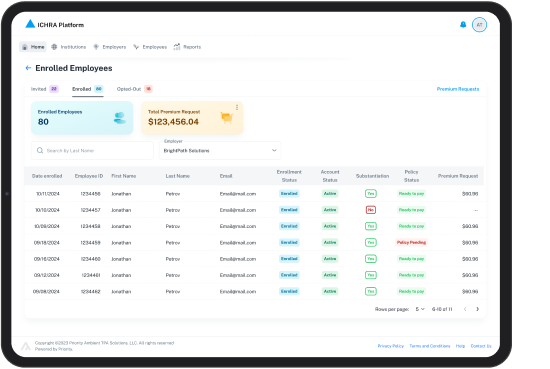Open the Premium Requests link
Screen dimensions: 550x369
click(458, 89)
